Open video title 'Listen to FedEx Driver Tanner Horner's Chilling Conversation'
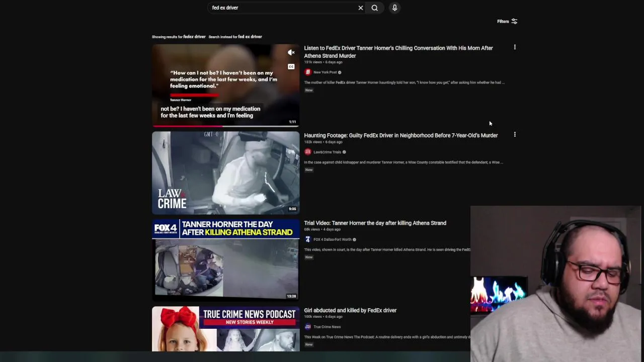Screen dimensions: 644x362 [x=398, y=52]
